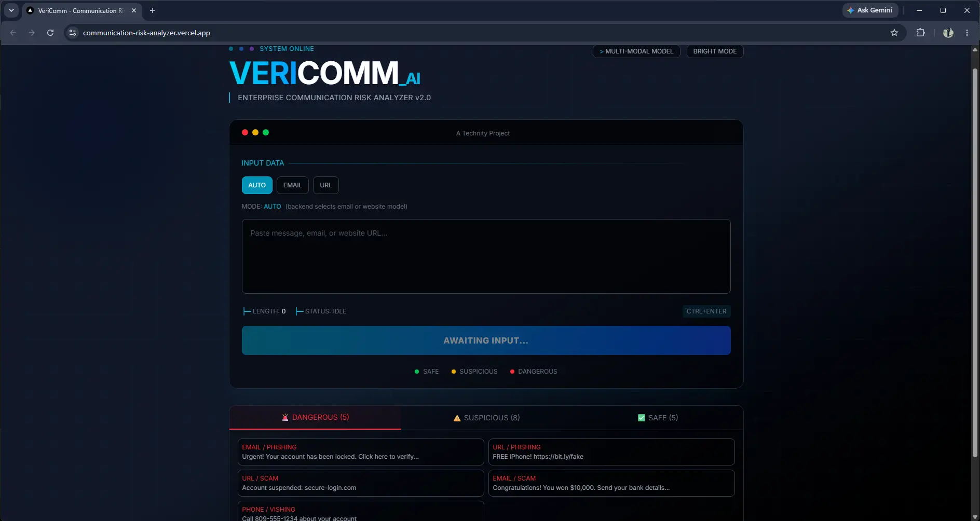Click the page vertical scrollbar

(975, 262)
